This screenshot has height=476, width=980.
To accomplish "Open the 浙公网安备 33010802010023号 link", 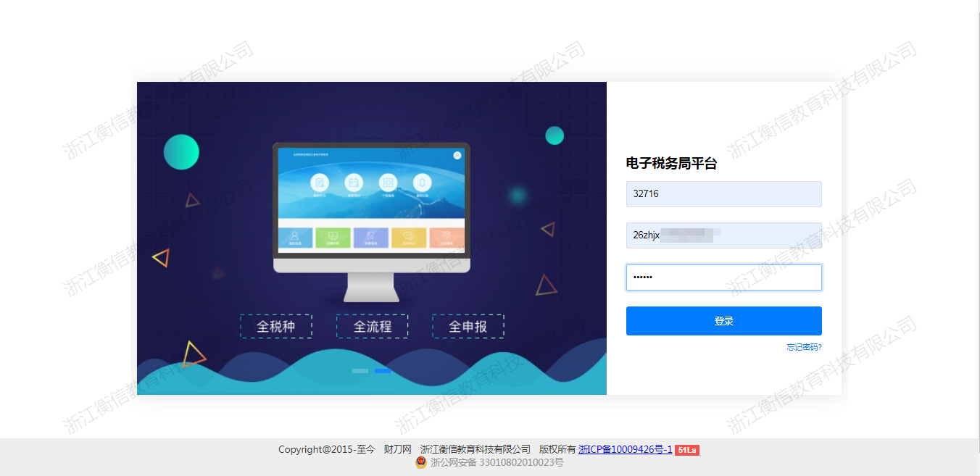I will [x=497, y=462].
